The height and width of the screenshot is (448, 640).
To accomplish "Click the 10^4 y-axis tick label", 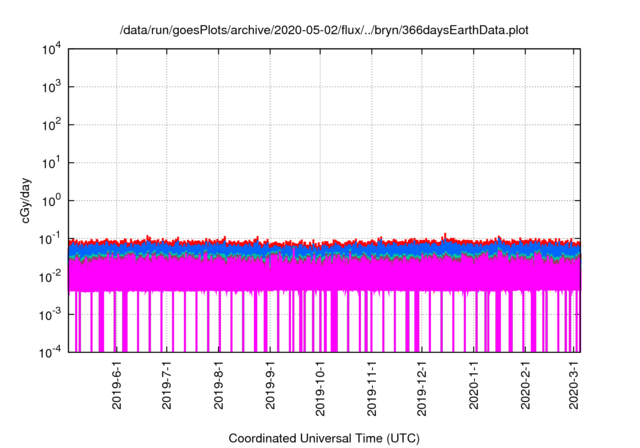I will 52,50.
